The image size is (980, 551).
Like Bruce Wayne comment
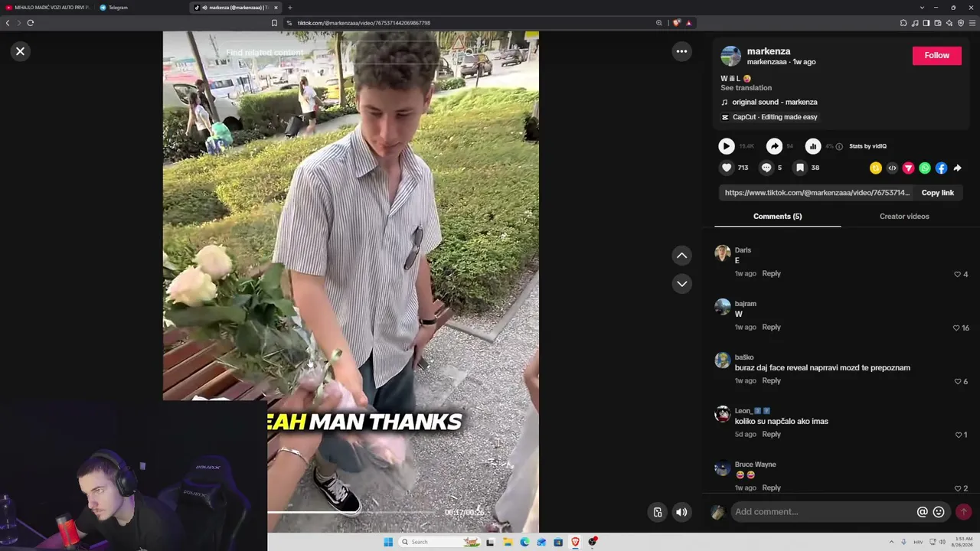[957, 488]
